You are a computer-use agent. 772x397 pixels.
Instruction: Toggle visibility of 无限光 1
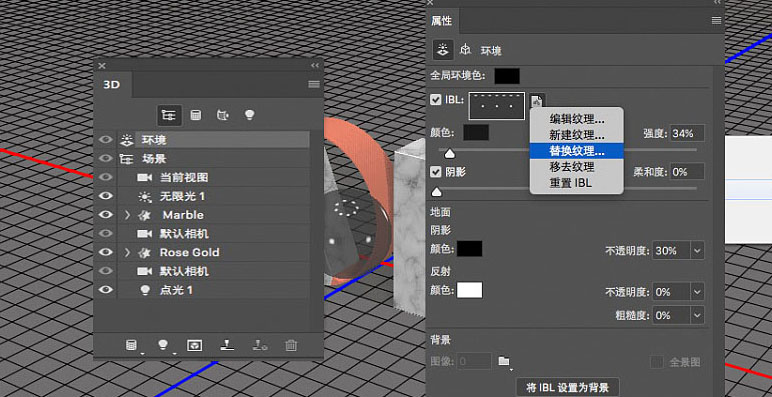coord(105,196)
